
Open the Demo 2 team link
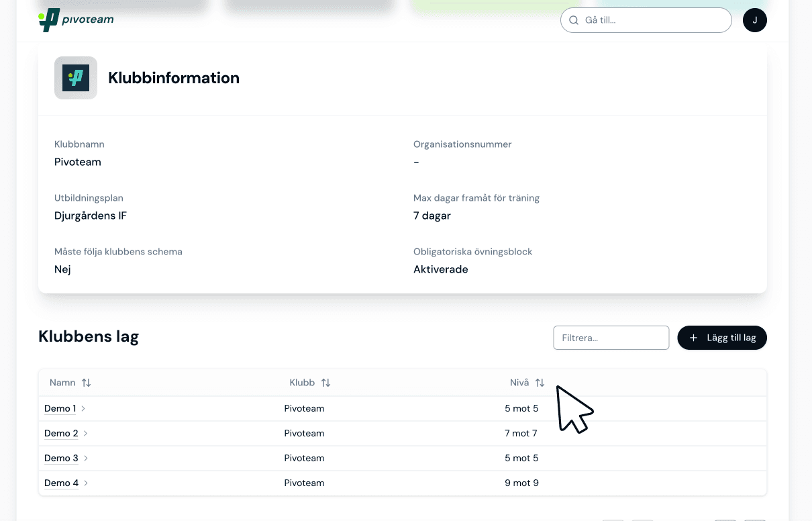tap(61, 433)
